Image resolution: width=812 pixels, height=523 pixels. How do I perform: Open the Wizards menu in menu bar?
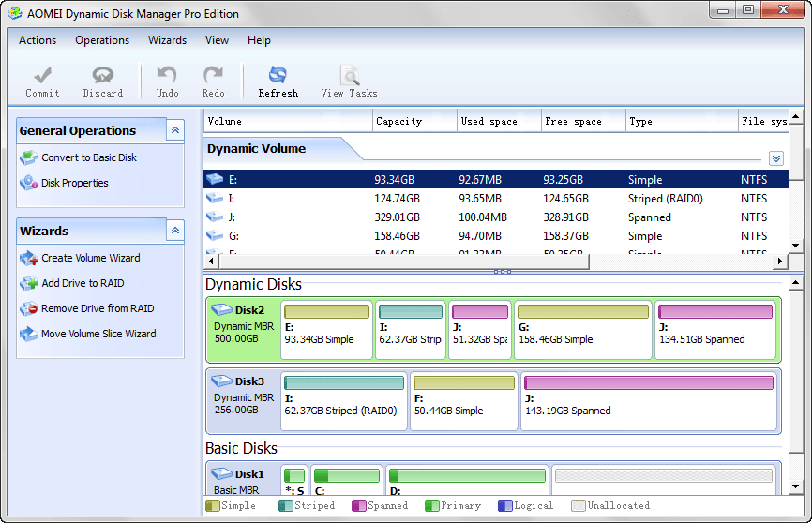(x=167, y=40)
